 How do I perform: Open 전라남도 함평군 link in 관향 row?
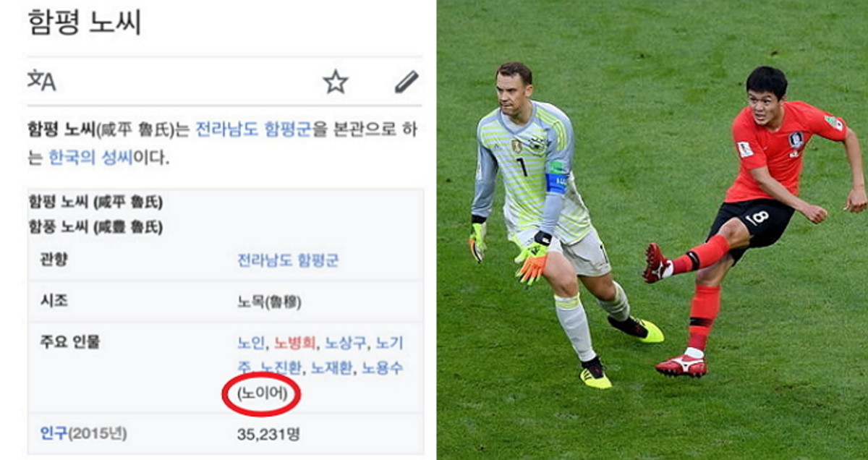tap(288, 260)
